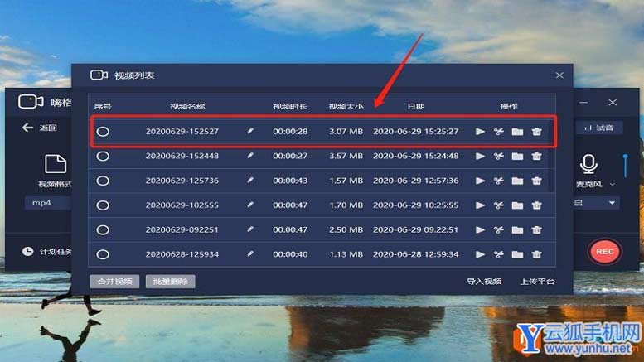Click the 批量删除 batch delete button

[170, 282]
